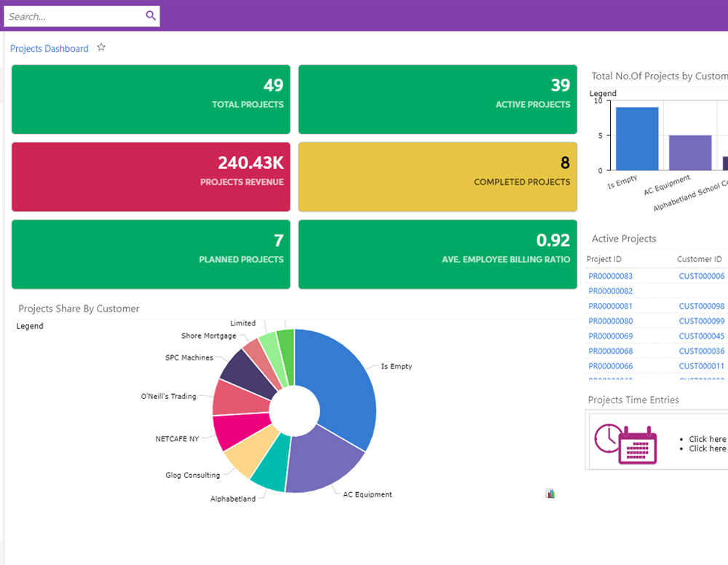Expand the Legend of Projects Share By Customer
This screenshot has width=728, height=565.
30,326
